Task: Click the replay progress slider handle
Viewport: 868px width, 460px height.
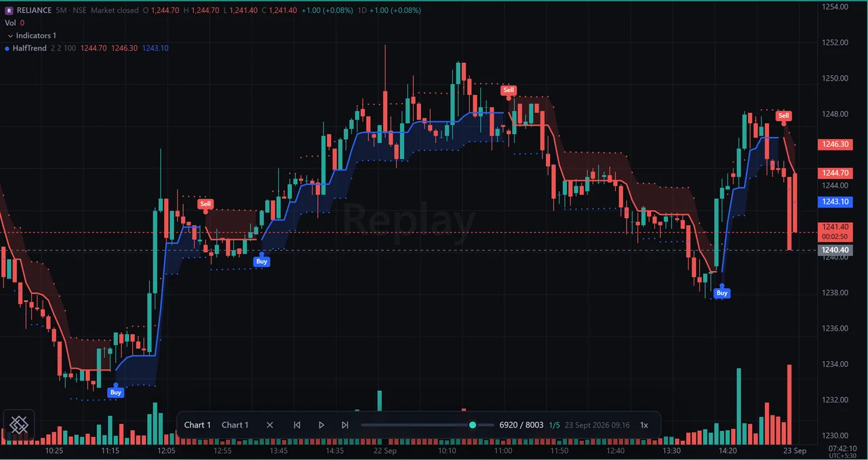Action: tap(473, 425)
